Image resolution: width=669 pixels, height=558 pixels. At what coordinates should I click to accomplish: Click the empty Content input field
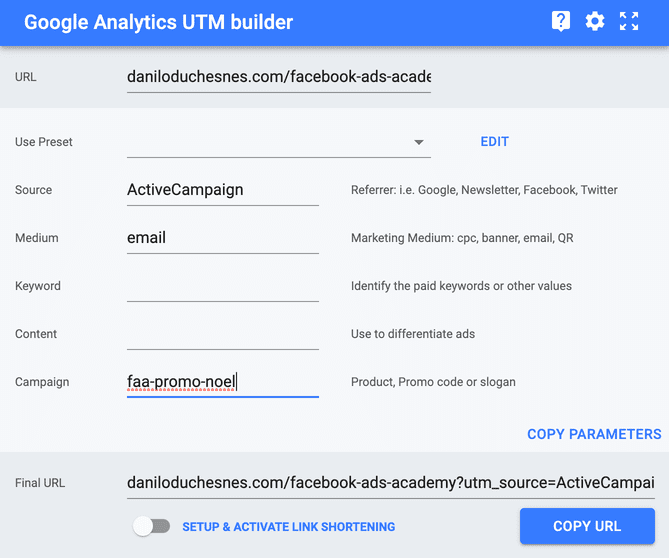point(223,334)
